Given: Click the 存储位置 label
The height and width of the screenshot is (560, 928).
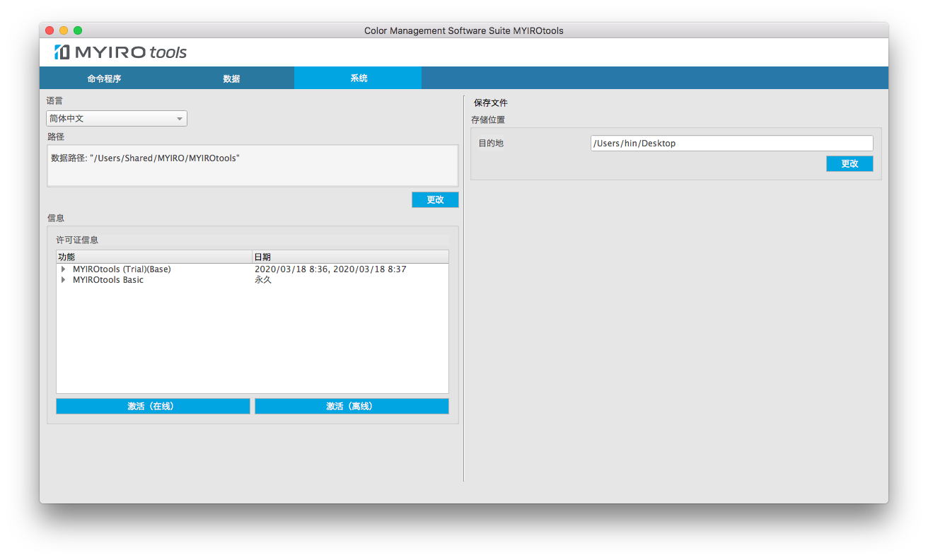Looking at the screenshot, I should 488,120.
